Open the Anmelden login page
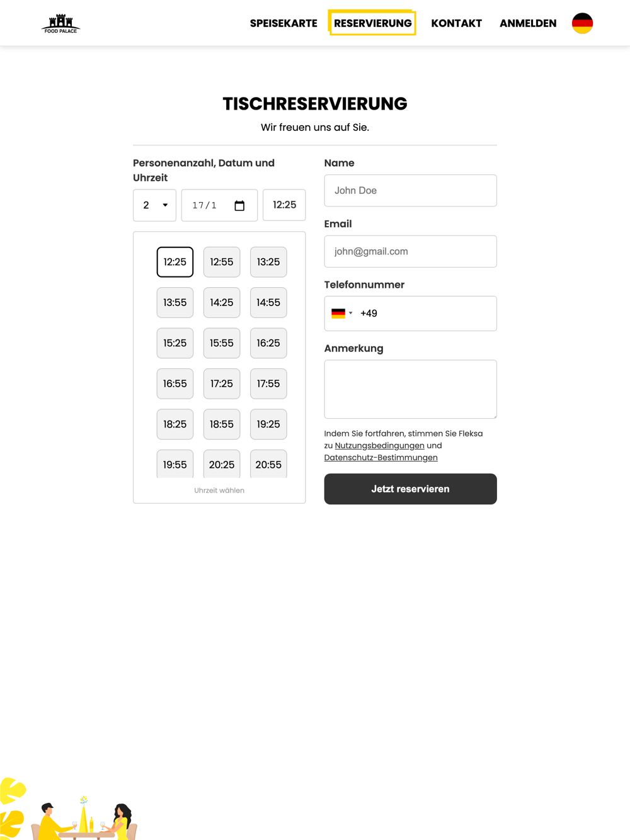 point(528,23)
